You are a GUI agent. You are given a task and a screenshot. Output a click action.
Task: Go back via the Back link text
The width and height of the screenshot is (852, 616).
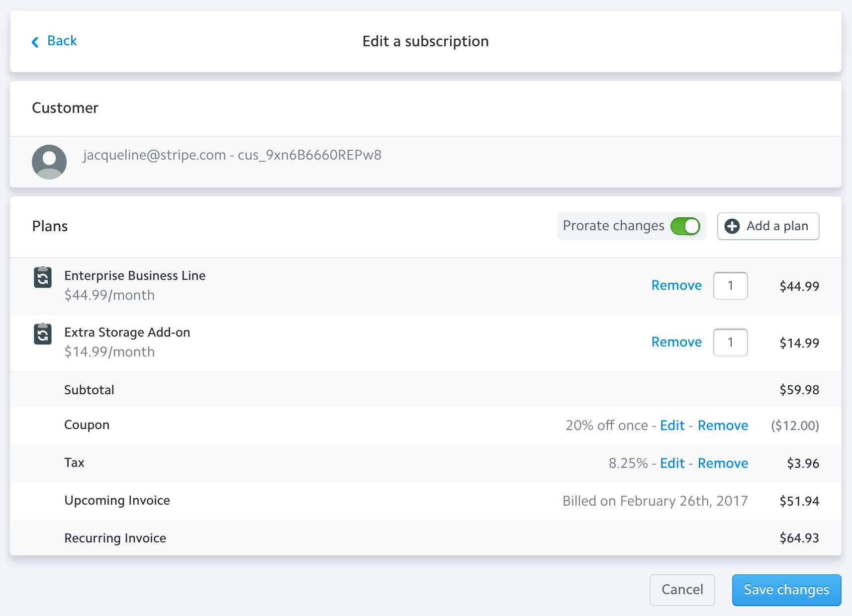tap(62, 41)
